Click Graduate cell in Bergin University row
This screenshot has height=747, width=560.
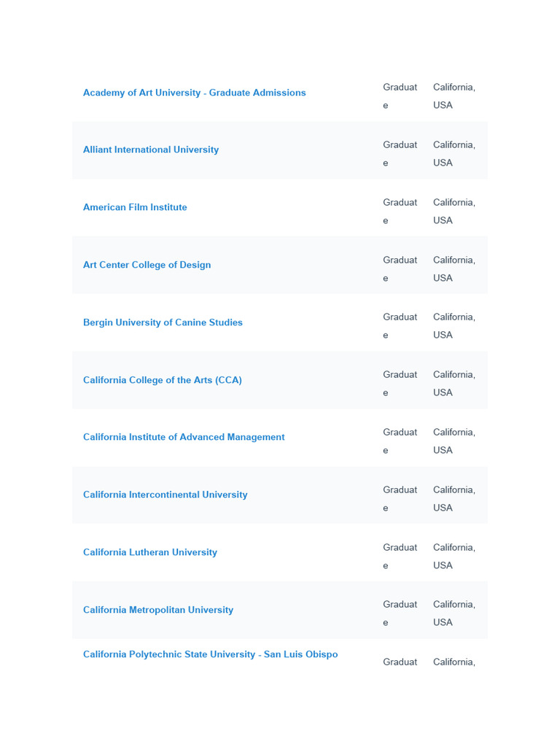400,325
